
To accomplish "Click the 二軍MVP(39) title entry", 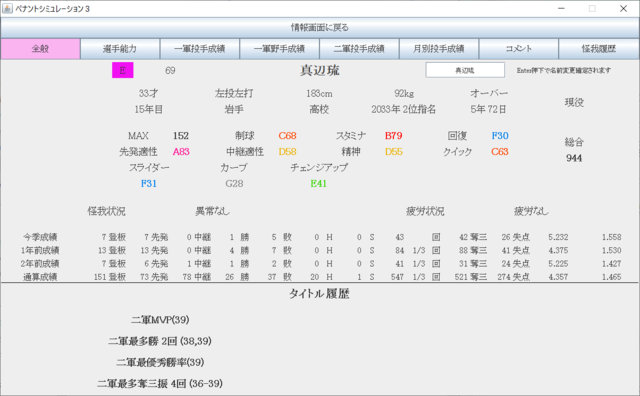I will tap(160, 320).
